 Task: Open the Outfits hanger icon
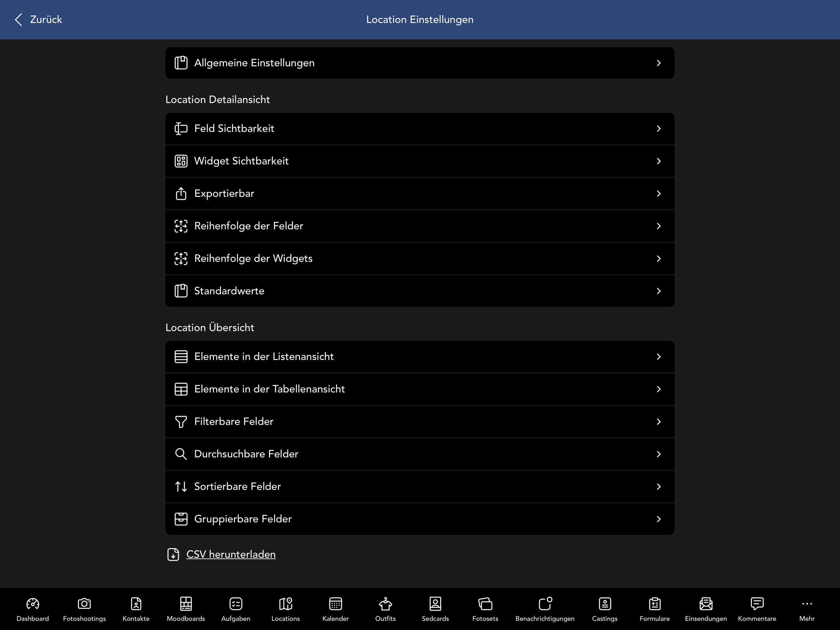[386, 603]
